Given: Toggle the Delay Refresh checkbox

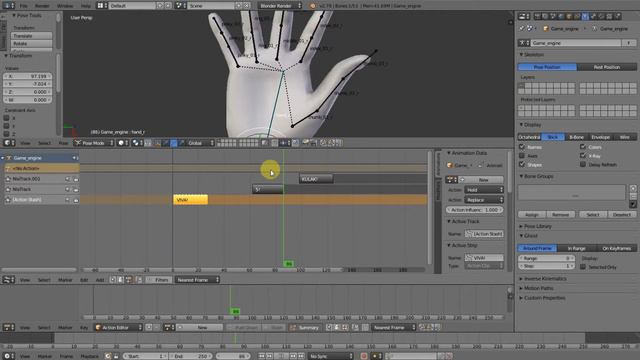Looking at the screenshot, I should pos(583,164).
